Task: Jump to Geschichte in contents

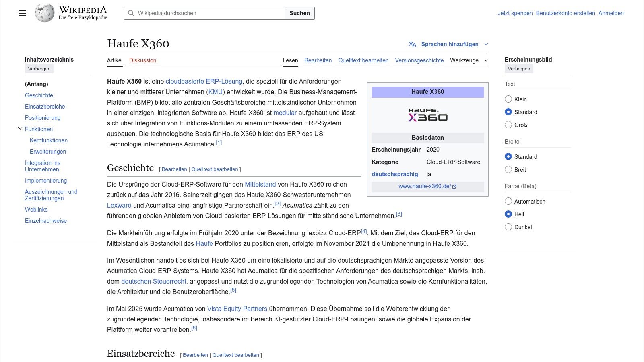Action: 39,95
